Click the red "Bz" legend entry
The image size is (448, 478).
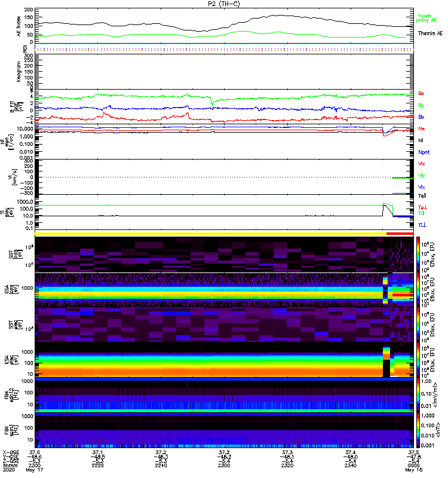pyautogui.click(x=421, y=93)
